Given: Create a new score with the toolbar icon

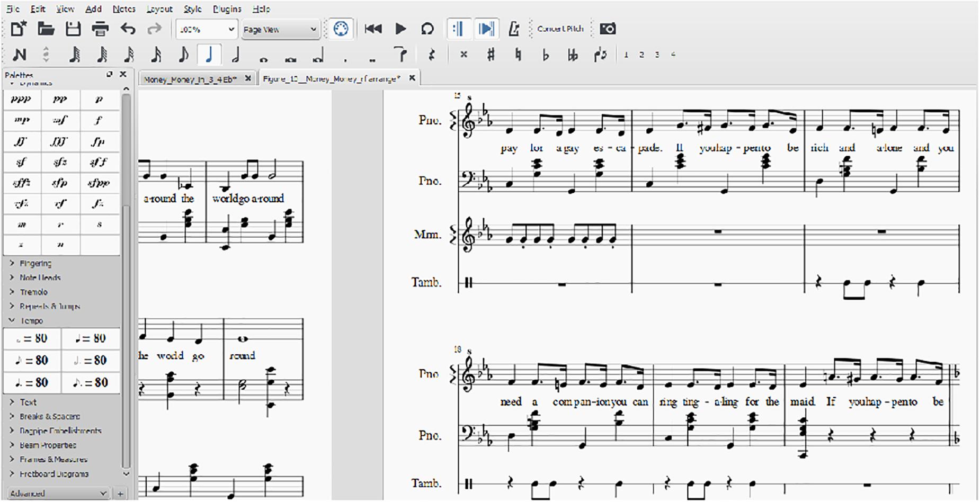Looking at the screenshot, I should 19,29.
